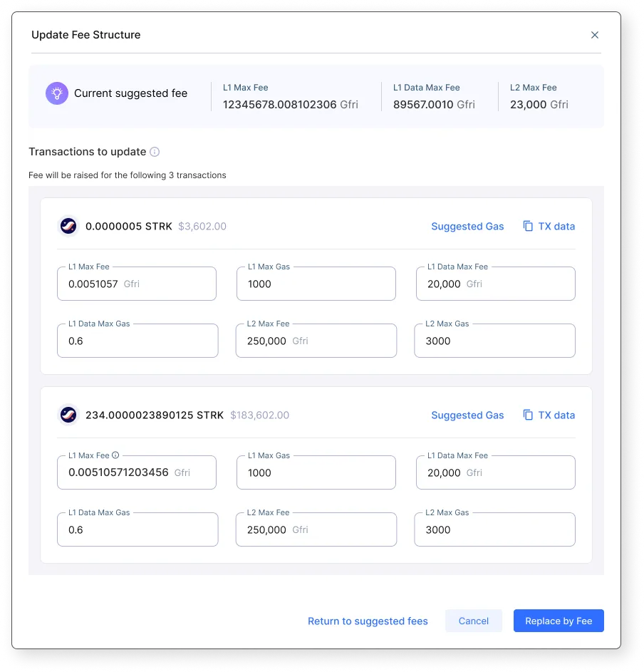The width and height of the screenshot is (644, 672).
Task: Edit L1 Max Gas for the 0.0000005 STRK transaction
Action: [x=316, y=284]
